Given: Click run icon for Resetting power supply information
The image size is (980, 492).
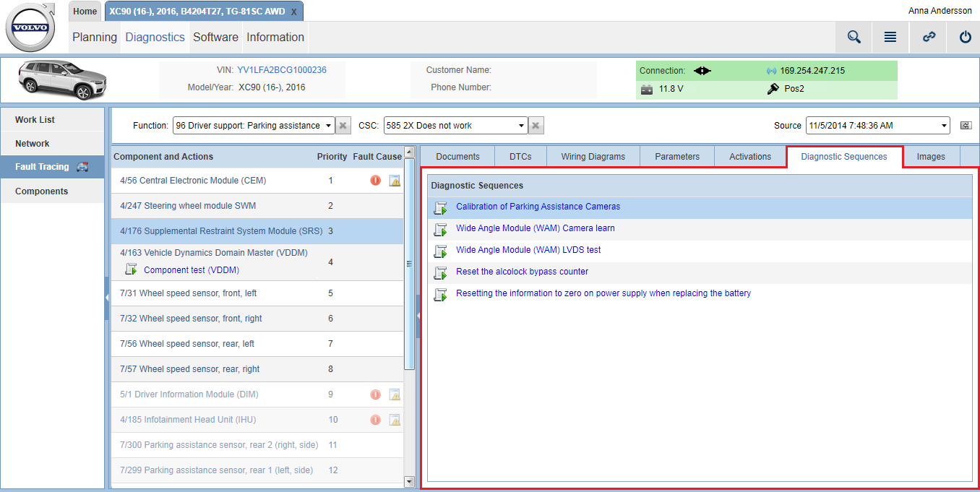Looking at the screenshot, I should pyautogui.click(x=440, y=294).
